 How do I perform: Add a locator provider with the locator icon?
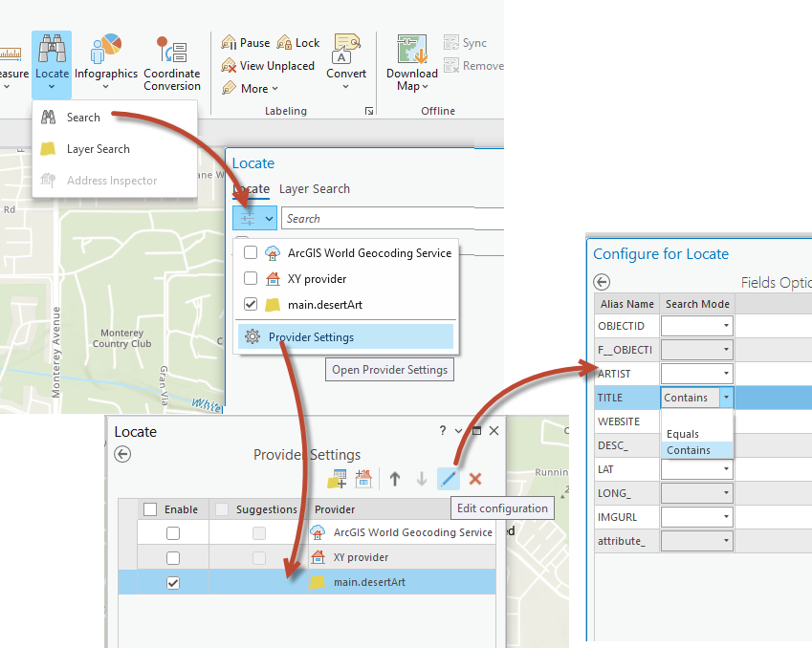(x=363, y=479)
